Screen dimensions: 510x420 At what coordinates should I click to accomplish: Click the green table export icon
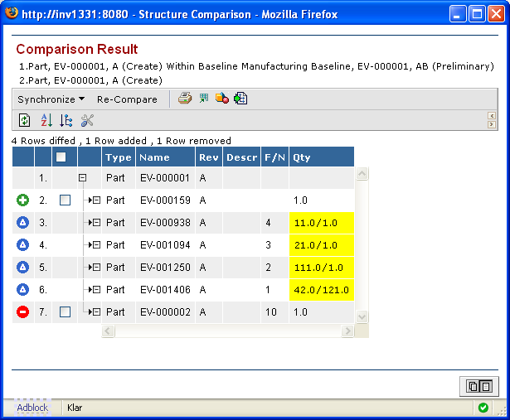coord(203,99)
